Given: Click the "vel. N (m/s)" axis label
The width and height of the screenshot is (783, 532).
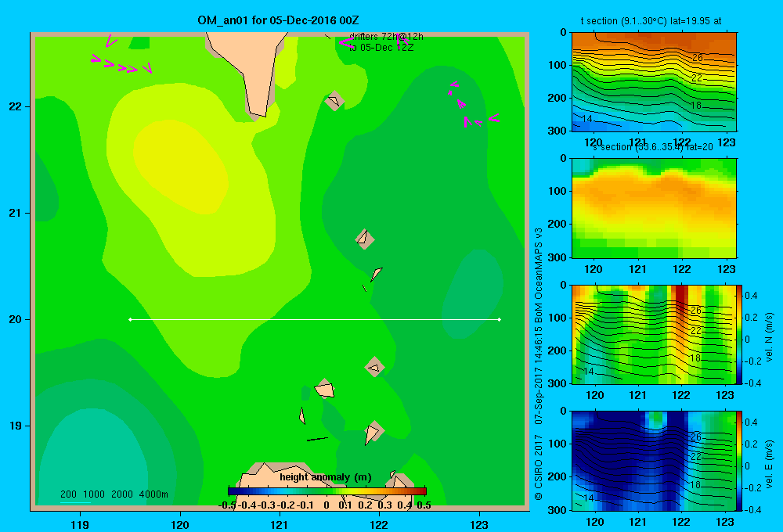Looking at the screenshot, I should 769,337.
